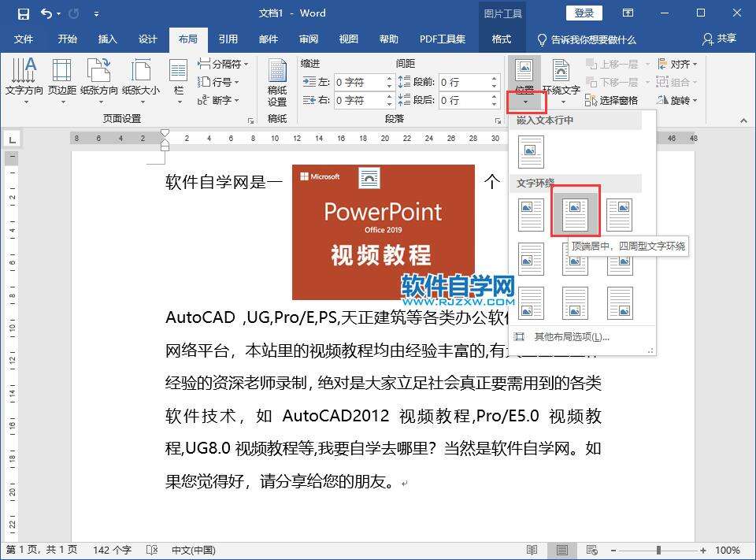
Task: Select the inline with text position thumbnail
Action: coord(531,151)
